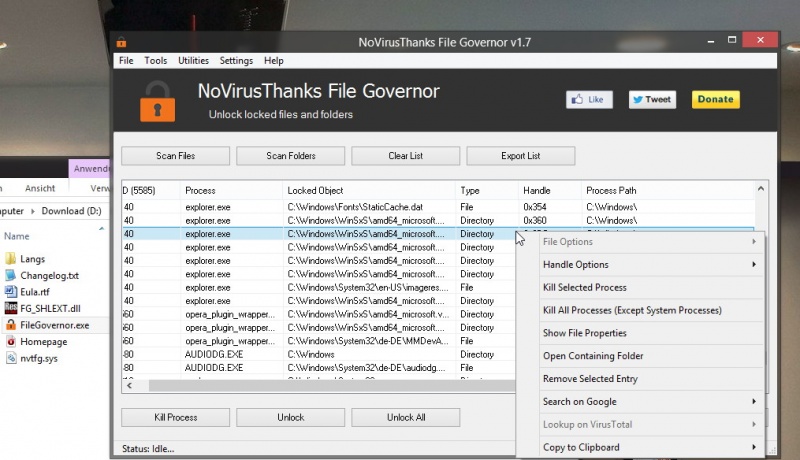Screen dimensions: 800x460
Task: Select the Changelog.txt file icon in Explorer
Action: pos(10,275)
